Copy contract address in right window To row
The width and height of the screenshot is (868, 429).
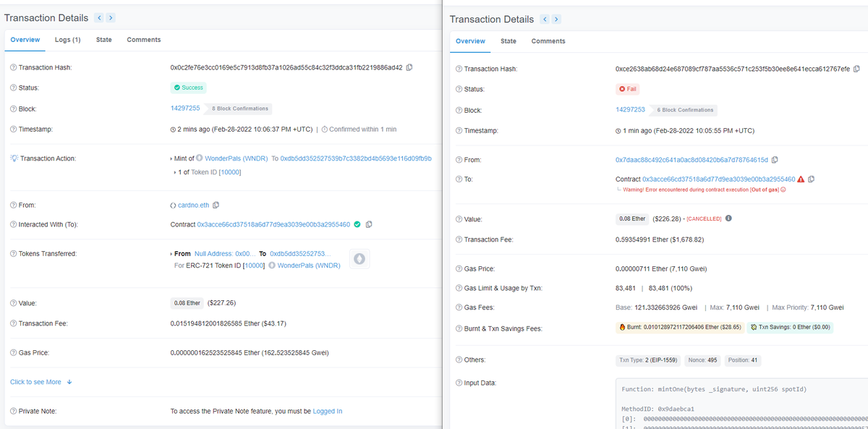tap(811, 179)
